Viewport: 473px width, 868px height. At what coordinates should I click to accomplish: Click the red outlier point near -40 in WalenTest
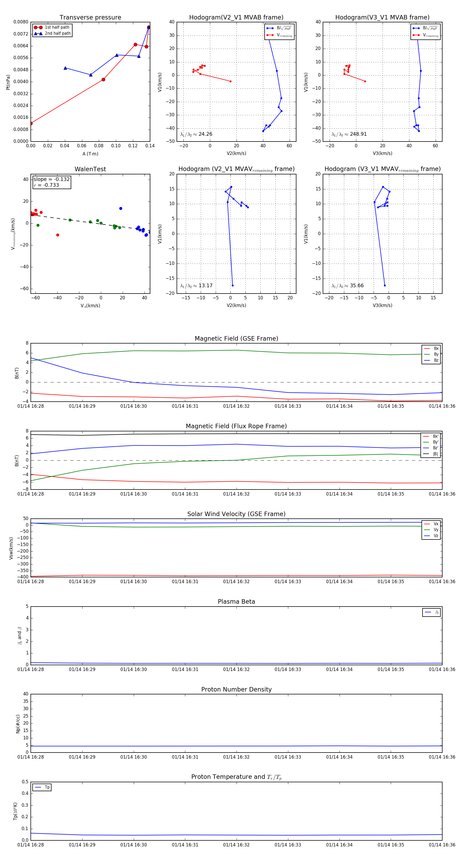[58, 235]
